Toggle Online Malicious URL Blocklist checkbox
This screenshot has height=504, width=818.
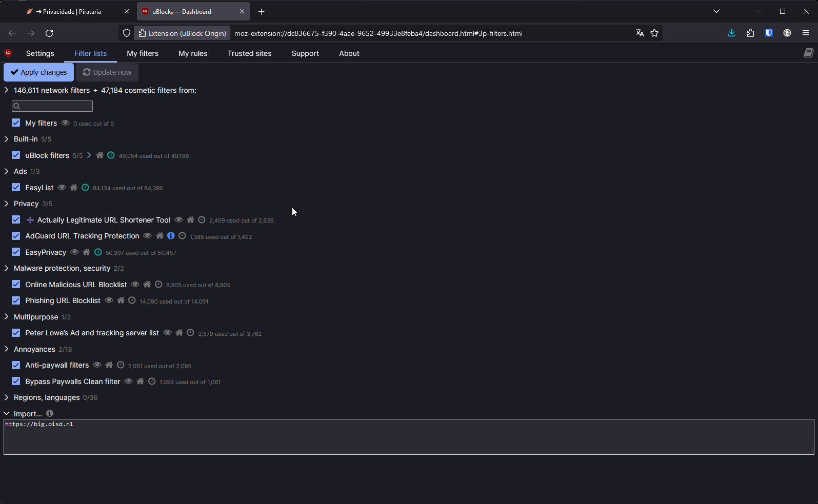(16, 285)
